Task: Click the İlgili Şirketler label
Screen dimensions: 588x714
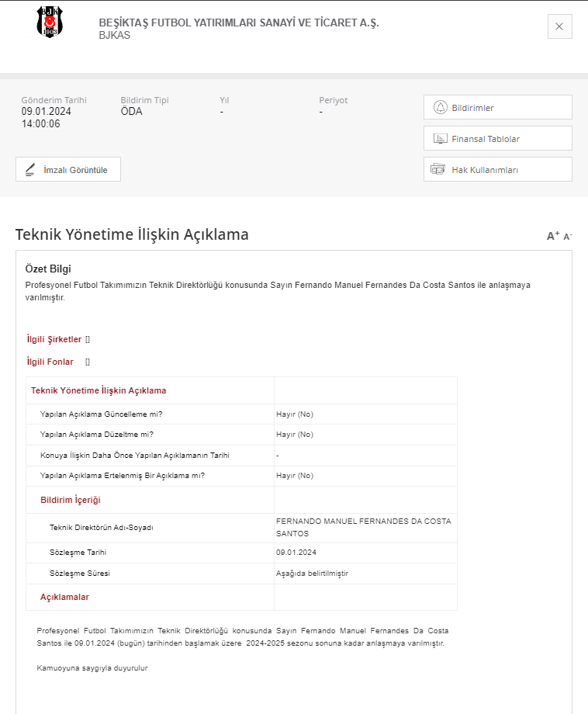Action: (x=54, y=339)
